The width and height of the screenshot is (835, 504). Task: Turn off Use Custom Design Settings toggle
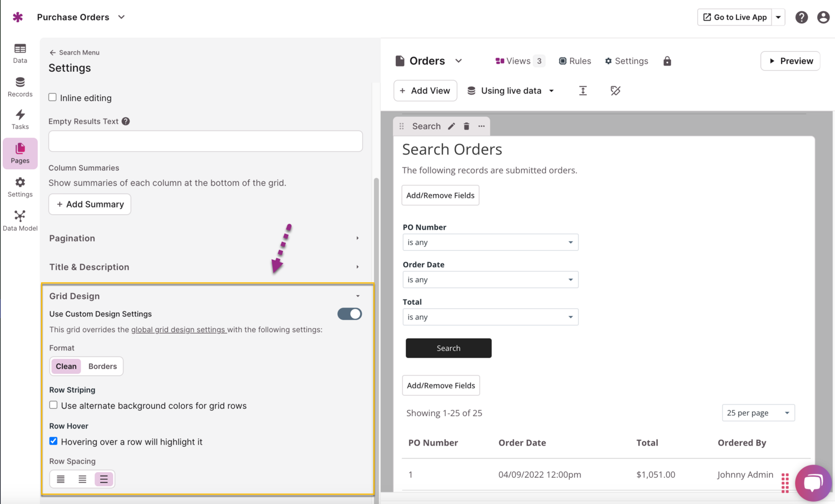click(350, 314)
